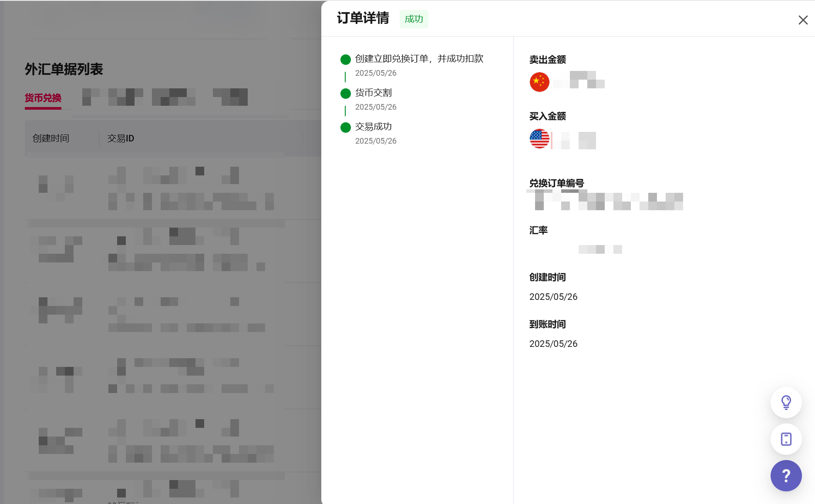Click the 到账时间 label

pyautogui.click(x=548, y=324)
